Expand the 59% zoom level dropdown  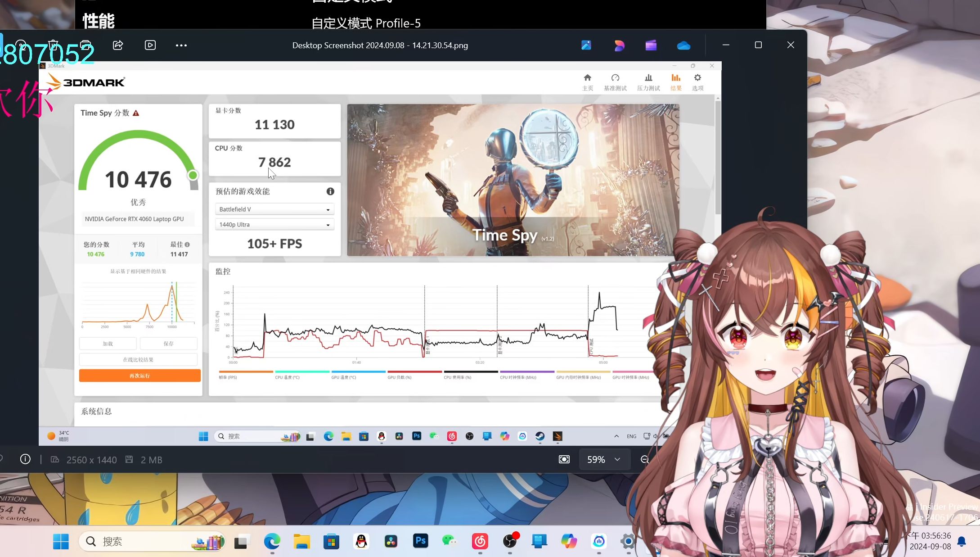[x=604, y=459]
